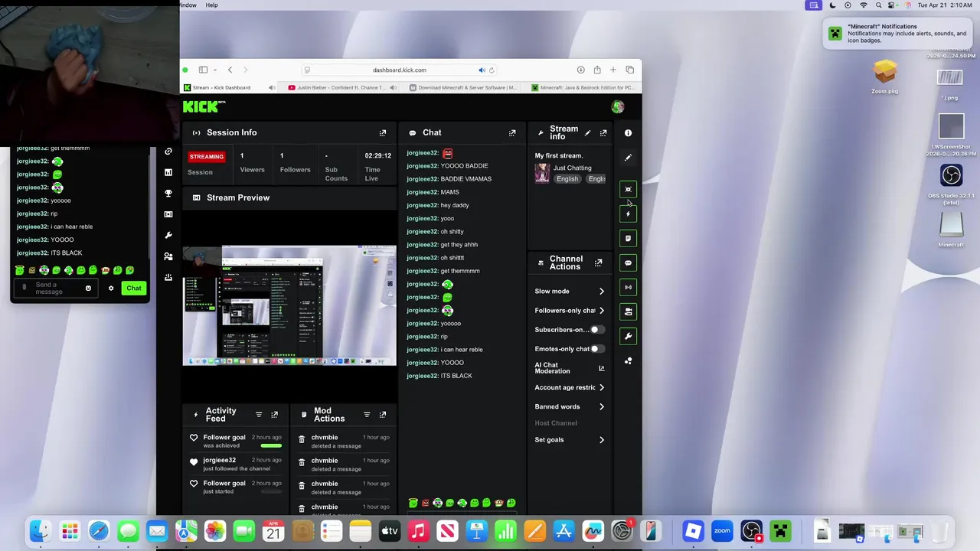Mute audio on the Kick Dashboard tab
This screenshot has width=980, height=551.
pyautogui.click(x=272, y=88)
